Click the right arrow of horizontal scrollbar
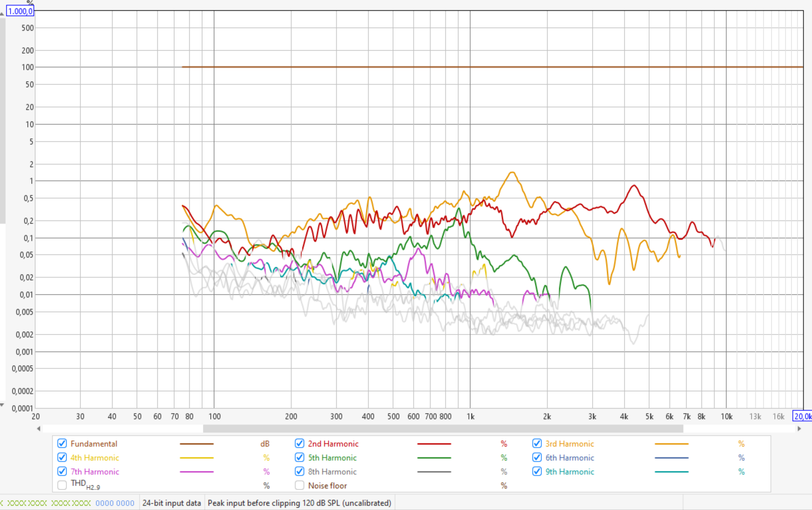The image size is (812, 510). pos(799,428)
